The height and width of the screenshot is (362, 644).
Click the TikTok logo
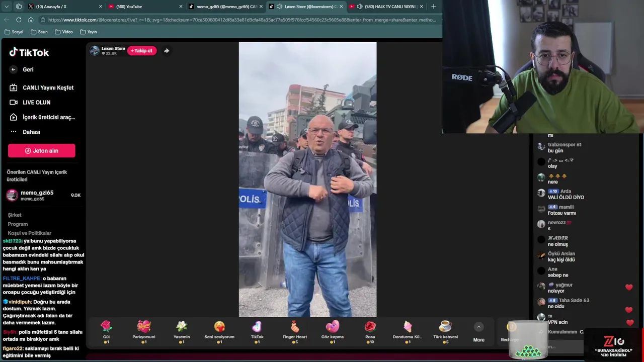[29, 52]
